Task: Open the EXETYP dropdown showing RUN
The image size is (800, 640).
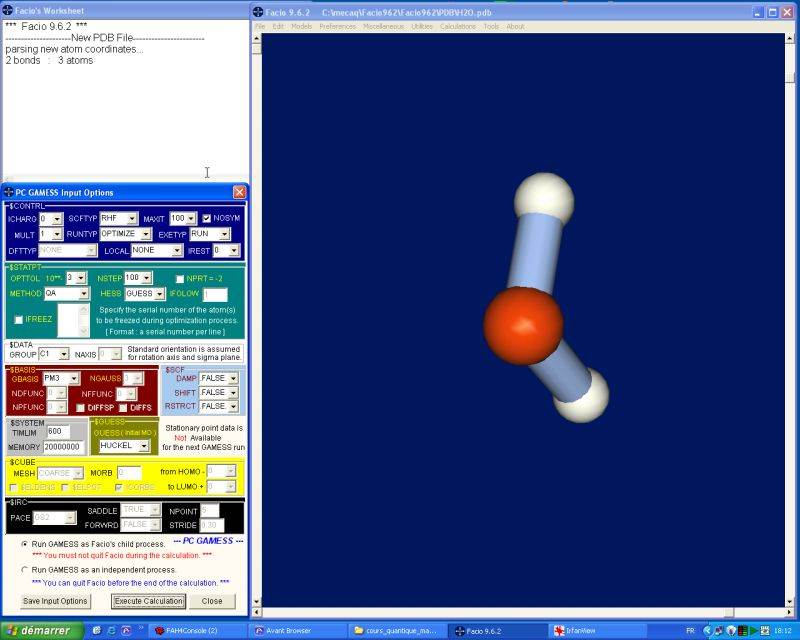Action: pos(224,234)
